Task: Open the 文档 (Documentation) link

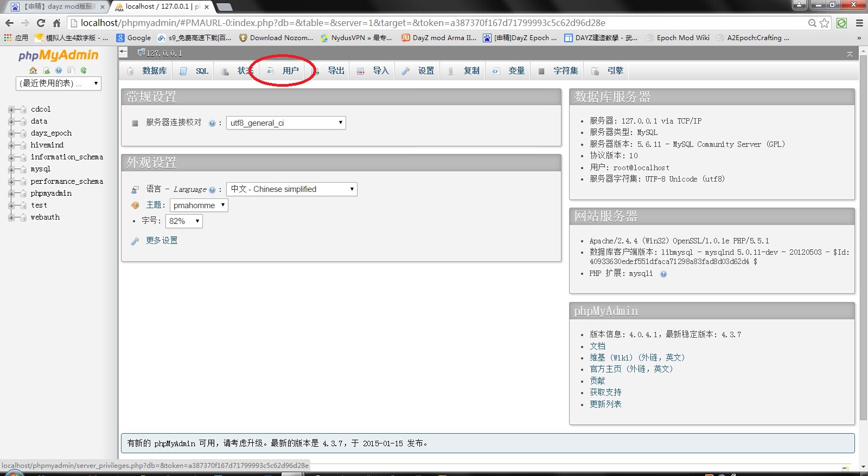Action: click(x=597, y=346)
